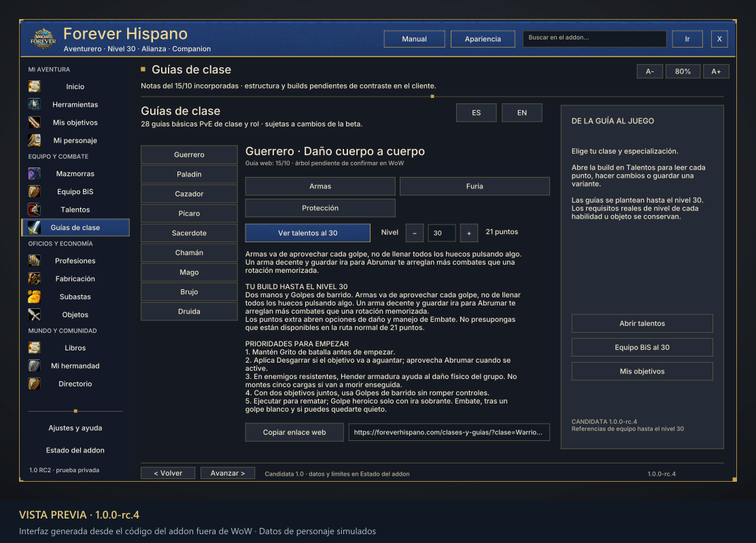Click the 'DE LA GUÍA AL JUEGO' heading

click(x=613, y=121)
